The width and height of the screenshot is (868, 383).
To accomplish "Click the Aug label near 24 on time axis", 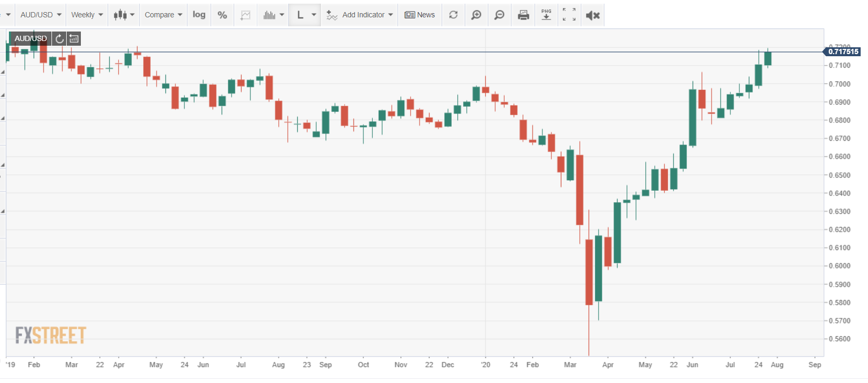I will (x=777, y=365).
